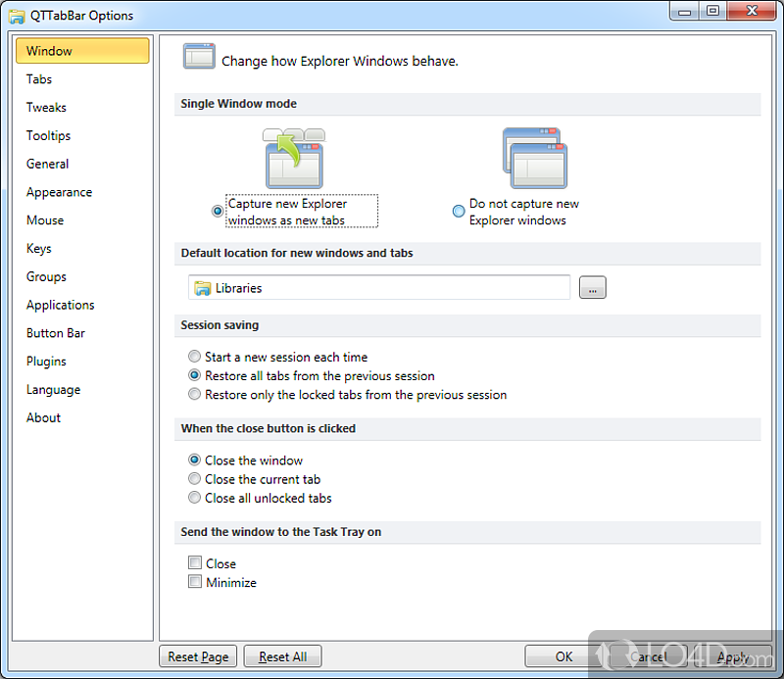The width and height of the screenshot is (784, 679).
Task: Click the Reset Page button
Action: tap(198, 656)
